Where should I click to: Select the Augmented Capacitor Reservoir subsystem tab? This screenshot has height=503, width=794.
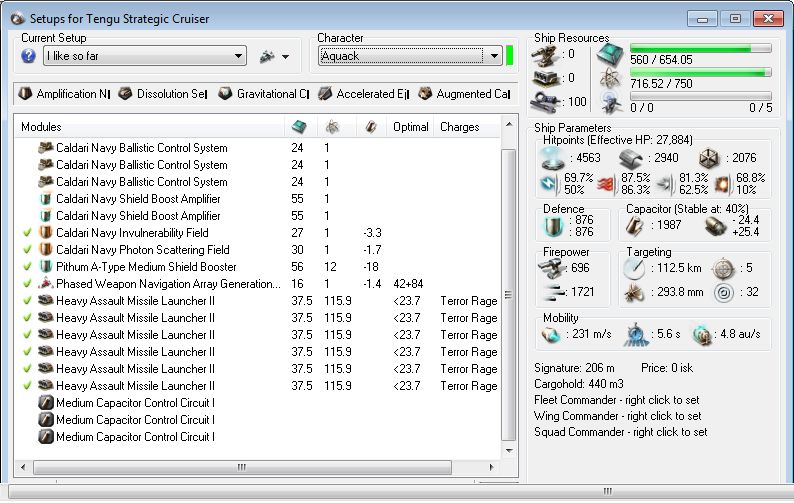[x=464, y=94]
